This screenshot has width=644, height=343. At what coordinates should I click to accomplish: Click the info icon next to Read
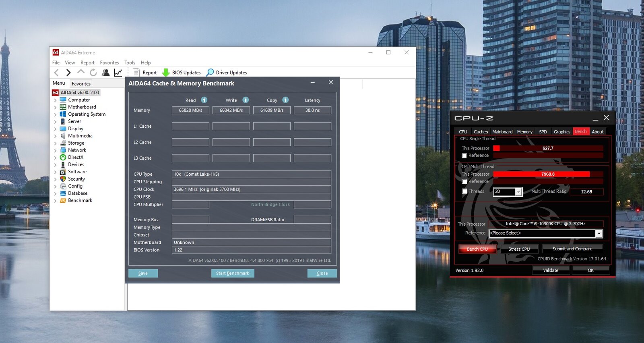204,100
